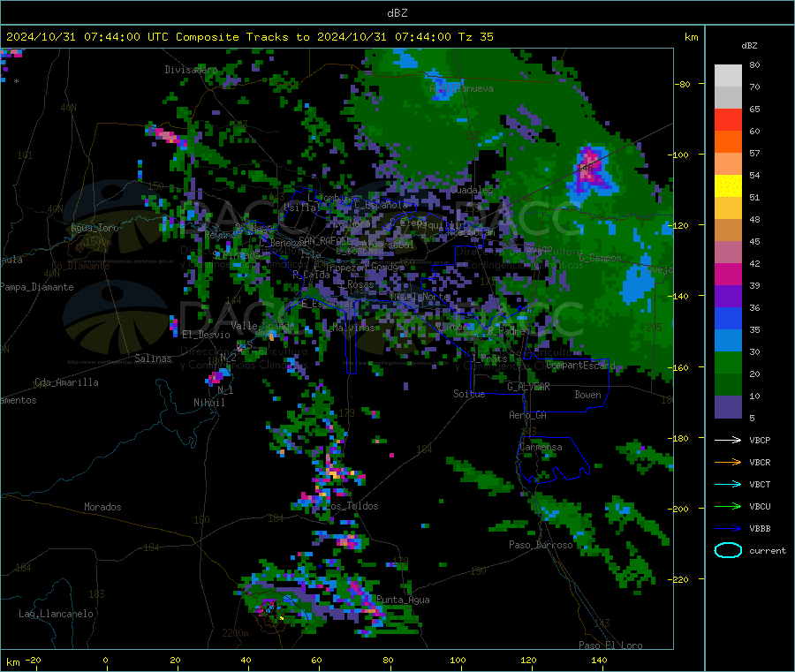The image size is (795, 672).
Task: Select the light gray 70-80 dBZ swatch
Action: pyautogui.click(x=728, y=76)
